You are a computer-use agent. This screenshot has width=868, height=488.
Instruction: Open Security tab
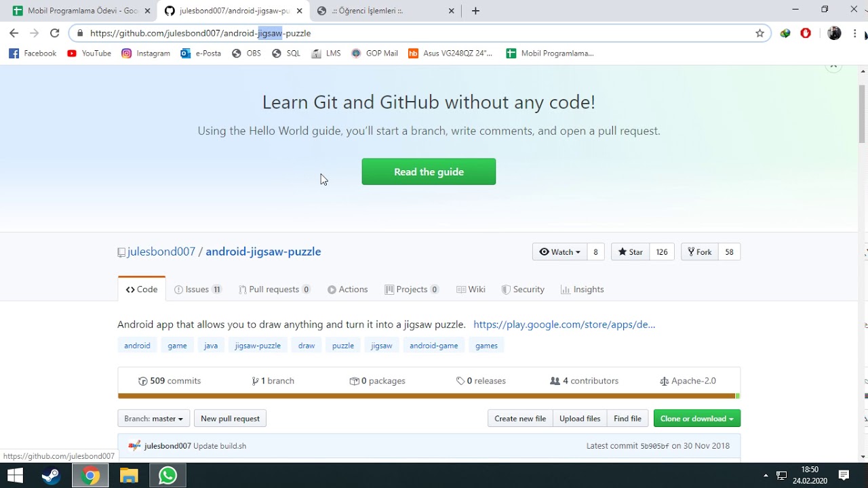click(523, 289)
